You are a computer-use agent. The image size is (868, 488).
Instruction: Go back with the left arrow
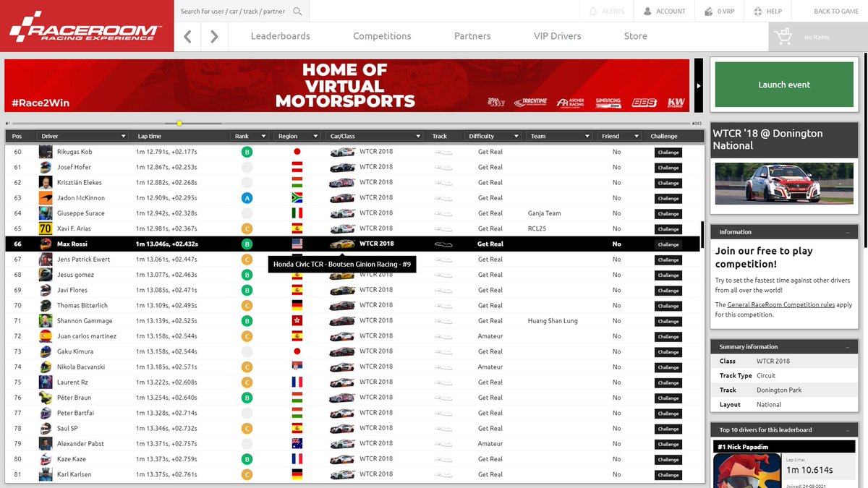pyautogui.click(x=187, y=36)
